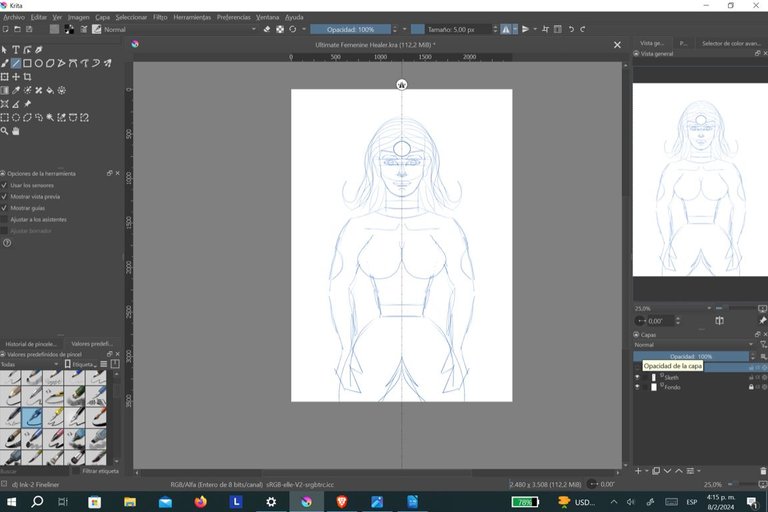Open the 'Todas' preset tag dropdown
The width and height of the screenshot is (768, 512).
click(x=29, y=365)
